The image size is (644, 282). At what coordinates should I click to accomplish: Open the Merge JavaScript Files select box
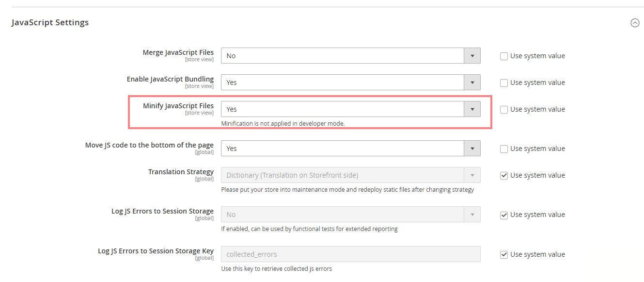pos(342,56)
